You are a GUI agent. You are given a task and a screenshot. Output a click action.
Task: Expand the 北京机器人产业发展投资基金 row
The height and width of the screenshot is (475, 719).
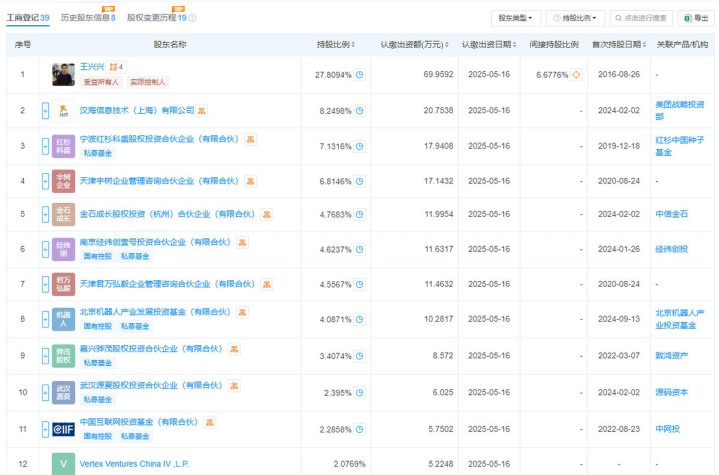click(x=45, y=319)
